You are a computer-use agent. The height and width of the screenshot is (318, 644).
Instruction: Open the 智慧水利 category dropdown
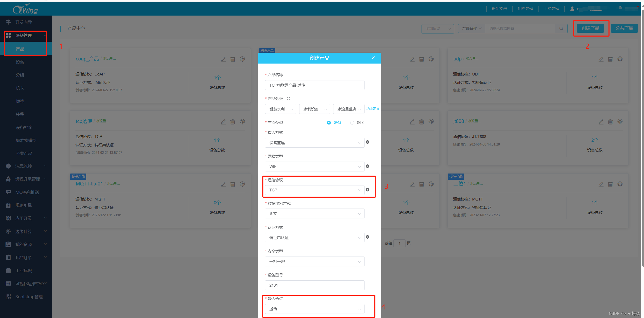click(x=281, y=109)
